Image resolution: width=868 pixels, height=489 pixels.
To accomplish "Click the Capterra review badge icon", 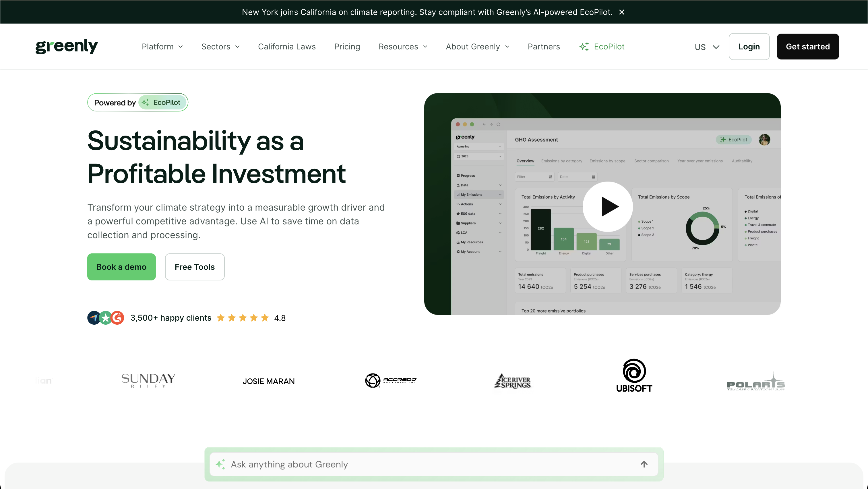I will coord(94,318).
